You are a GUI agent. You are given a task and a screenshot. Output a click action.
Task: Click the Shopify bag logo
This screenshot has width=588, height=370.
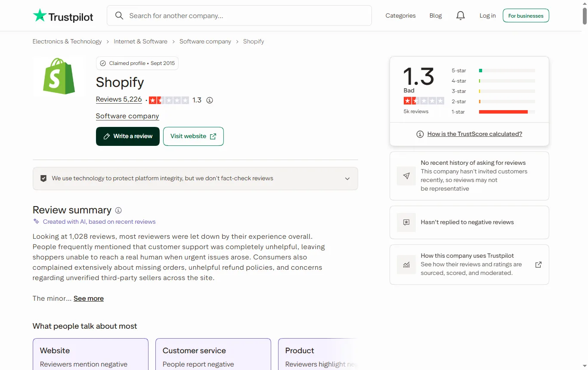[x=59, y=76]
